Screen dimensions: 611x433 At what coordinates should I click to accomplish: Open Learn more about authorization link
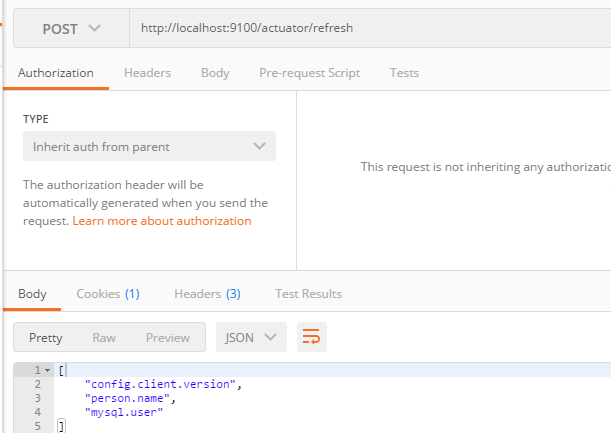pyautogui.click(x=162, y=221)
